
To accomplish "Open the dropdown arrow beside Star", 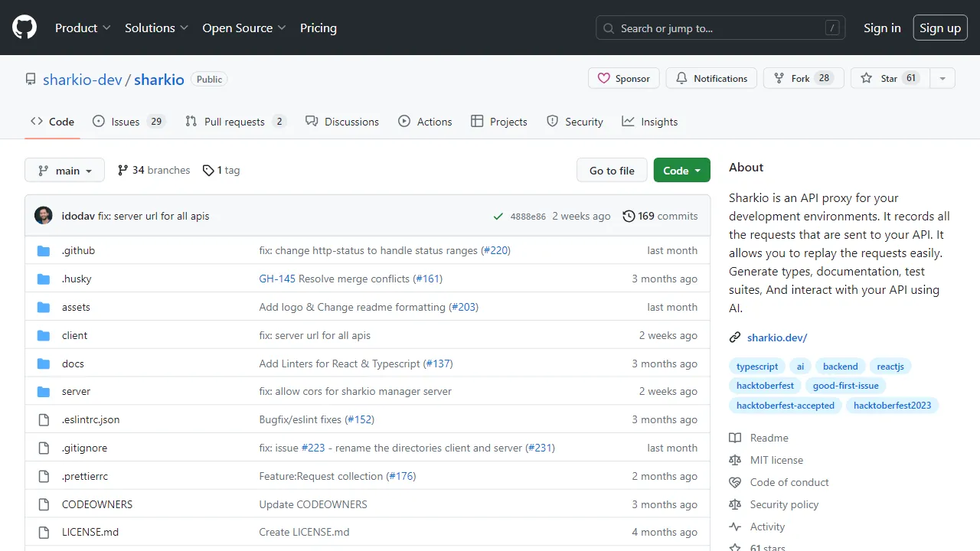I will tap(942, 78).
